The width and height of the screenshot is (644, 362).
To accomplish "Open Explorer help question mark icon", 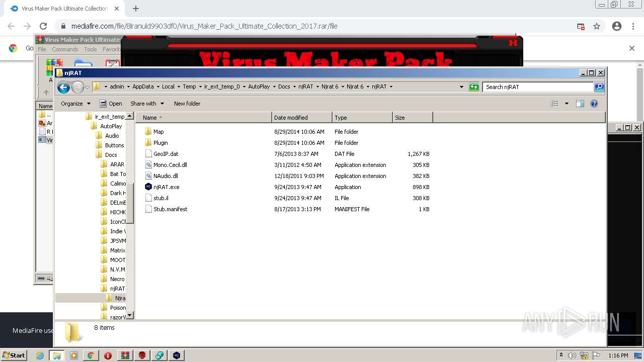I will click(594, 104).
